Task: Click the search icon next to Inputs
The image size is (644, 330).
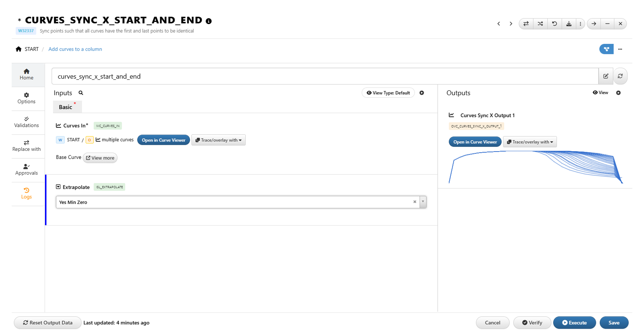Action: tap(81, 93)
